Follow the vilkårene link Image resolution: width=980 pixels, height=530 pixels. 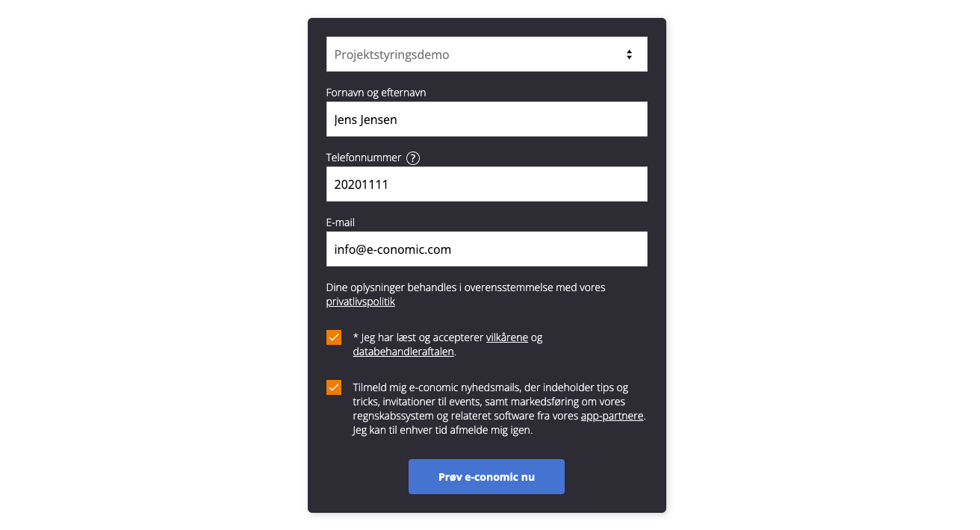pyautogui.click(x=506, y=337)
